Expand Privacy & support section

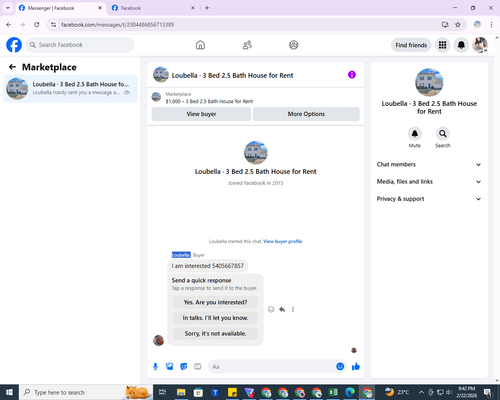(x=429, y=199)
